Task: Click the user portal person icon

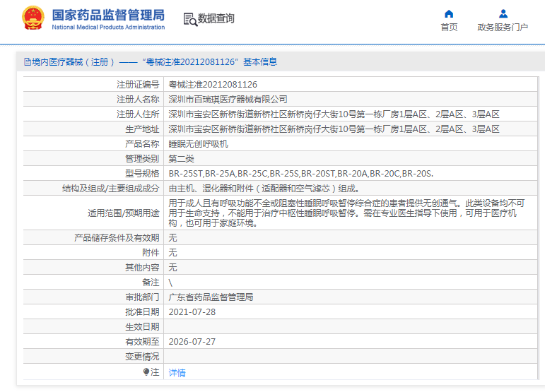Action: click(x=503, y=13)
